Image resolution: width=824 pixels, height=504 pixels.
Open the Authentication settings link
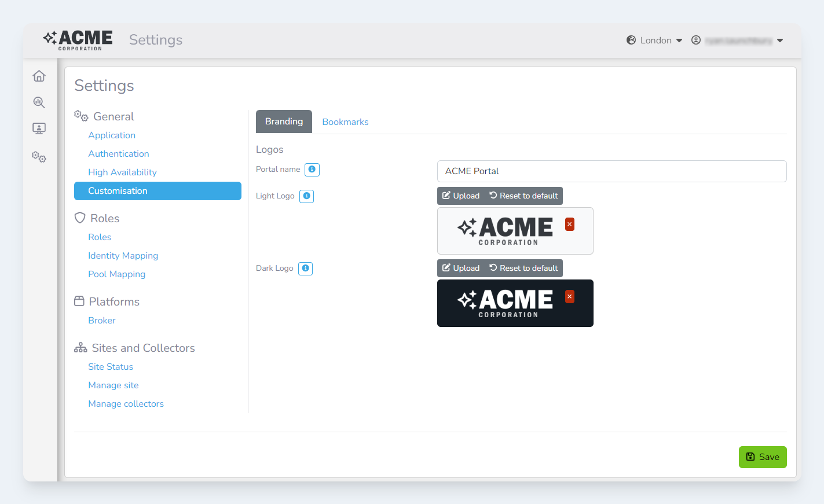point(119,154)
